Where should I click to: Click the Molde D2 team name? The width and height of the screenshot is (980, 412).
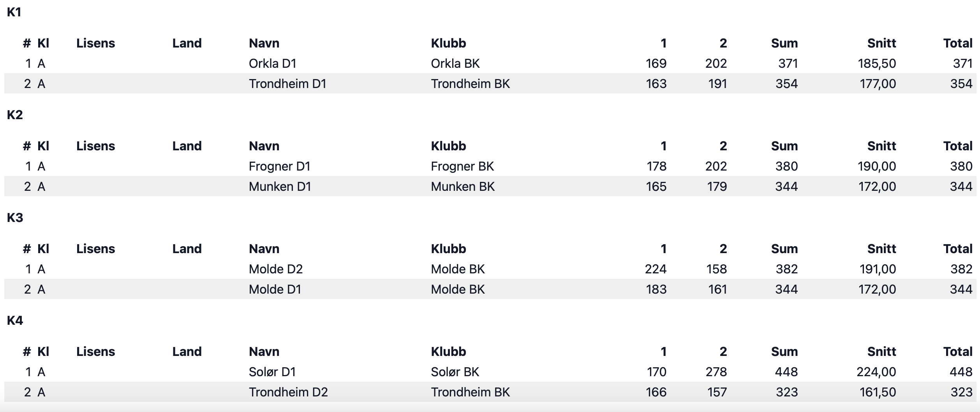pos(275,269)
